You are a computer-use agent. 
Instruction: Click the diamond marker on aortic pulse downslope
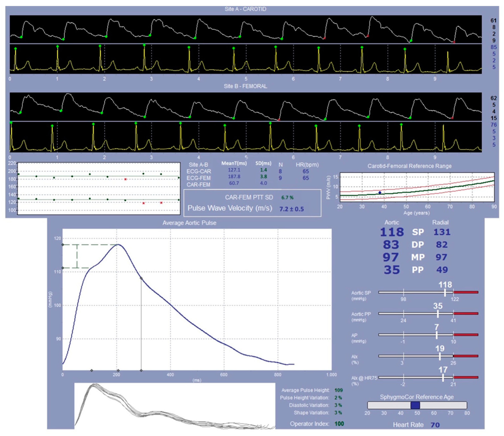pos(141,278)
